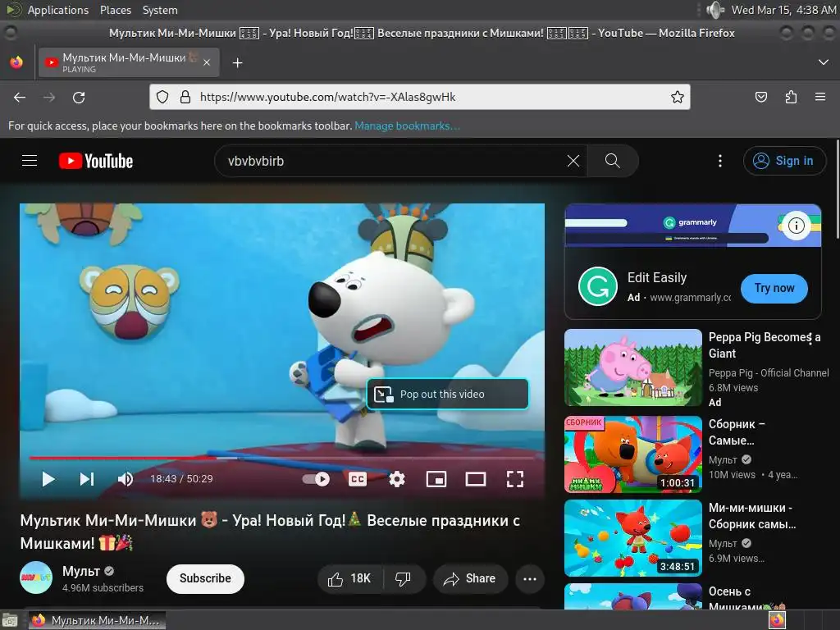Click the system volume speaker icon
This screenshot has width=840, height=630.
click(714, 10)
